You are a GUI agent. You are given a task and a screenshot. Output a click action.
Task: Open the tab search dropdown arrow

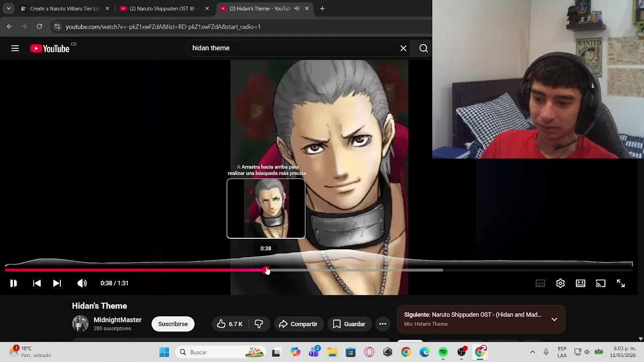pos(9,9)
